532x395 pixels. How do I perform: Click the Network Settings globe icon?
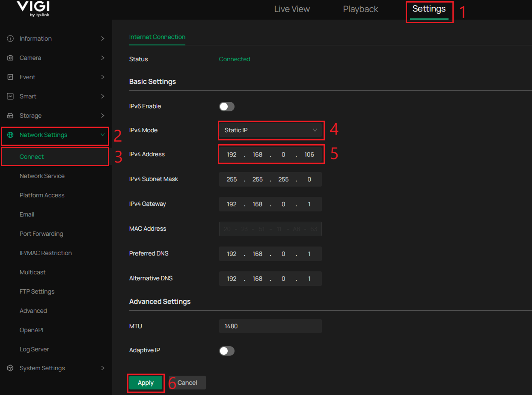tap(10, 135)
